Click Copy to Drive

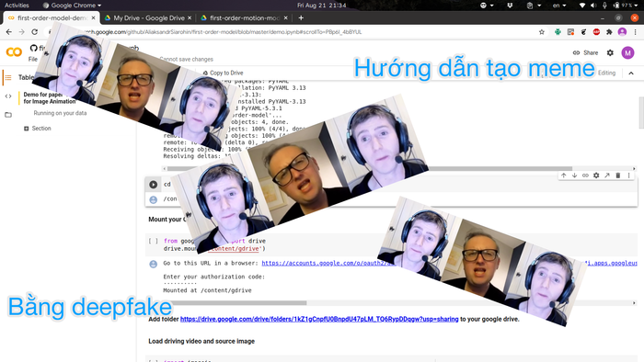(x=223, y=73)
